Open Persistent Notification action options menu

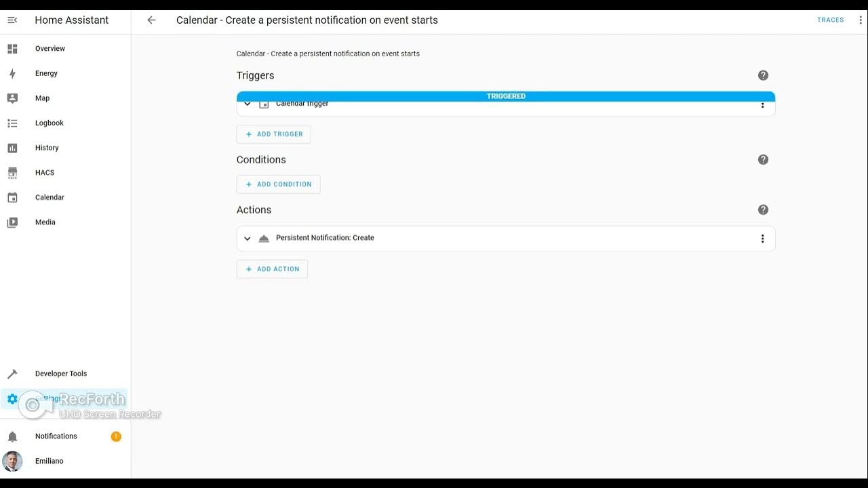tap(762, 239)
